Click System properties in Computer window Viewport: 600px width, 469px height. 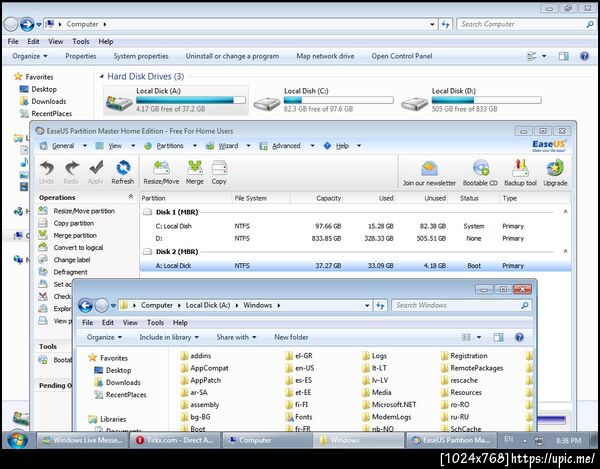click(x=141, y=56)
